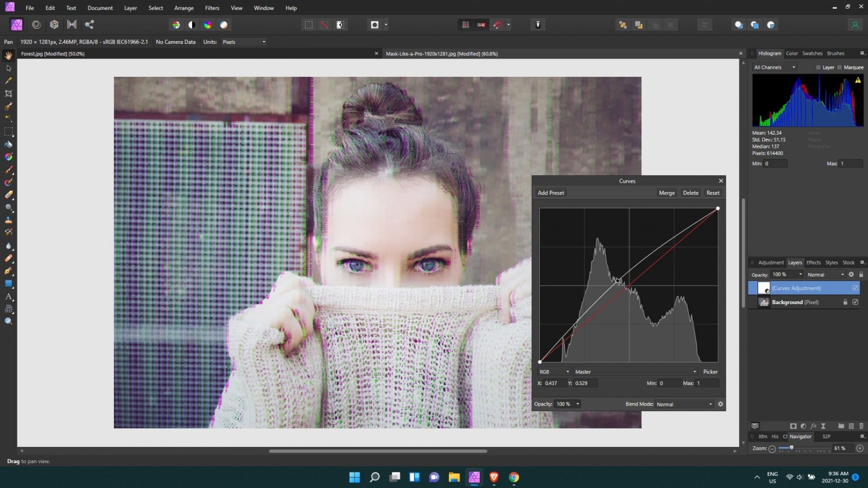Viewport: 868px width, 488px height.
Task: Add layer effects with the fx icon
Action: coord(813,426)
